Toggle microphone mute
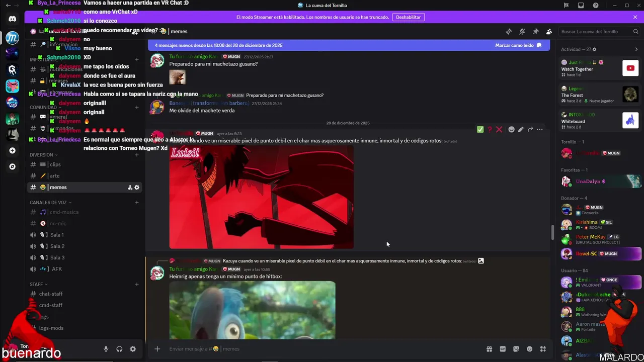This screenshot has height=362, width=644. 106,349
